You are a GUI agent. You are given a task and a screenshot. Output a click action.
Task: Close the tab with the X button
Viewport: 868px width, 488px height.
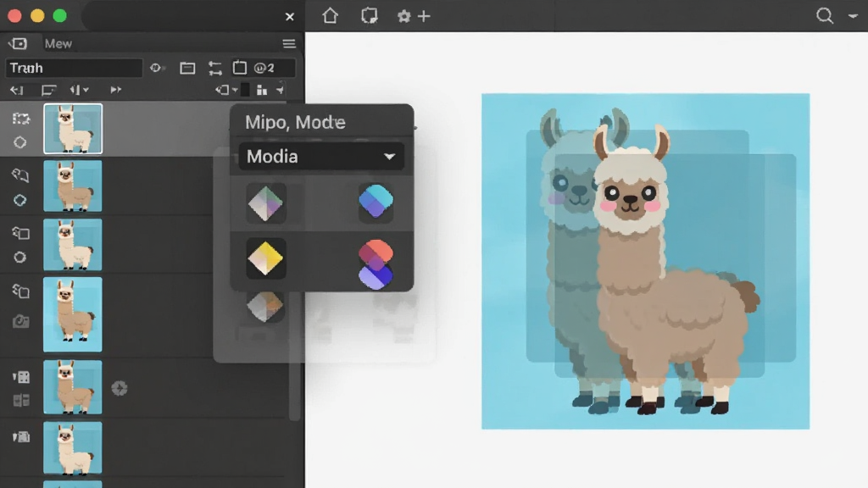pyautogui.click(x=290, y=17)
